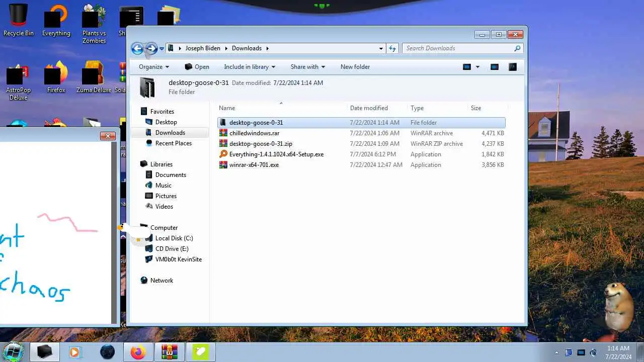Image resolution: width=644 pixels, height=362 pixels.
Task: Show hidden tray icons arrow
Action: coord(556,352)
